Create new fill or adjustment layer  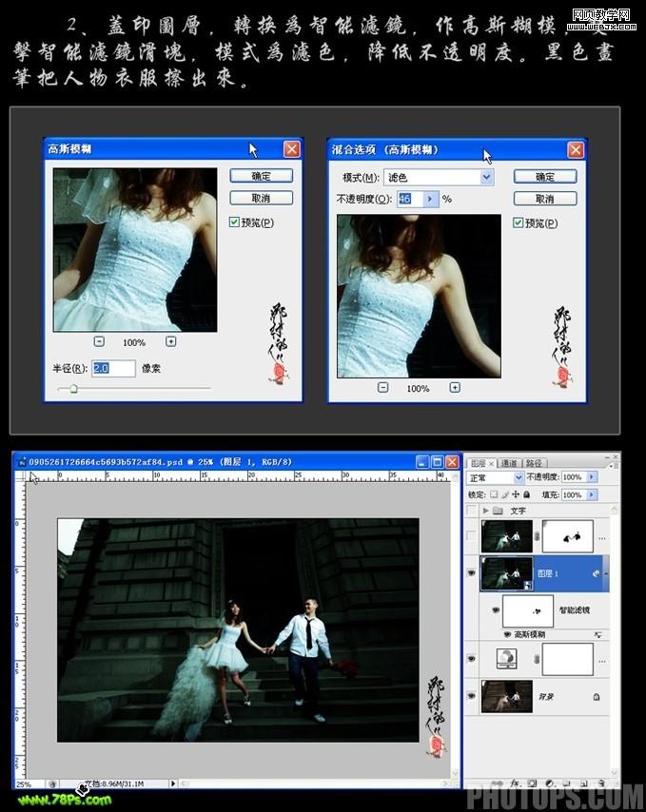click(x=550, y=783)
